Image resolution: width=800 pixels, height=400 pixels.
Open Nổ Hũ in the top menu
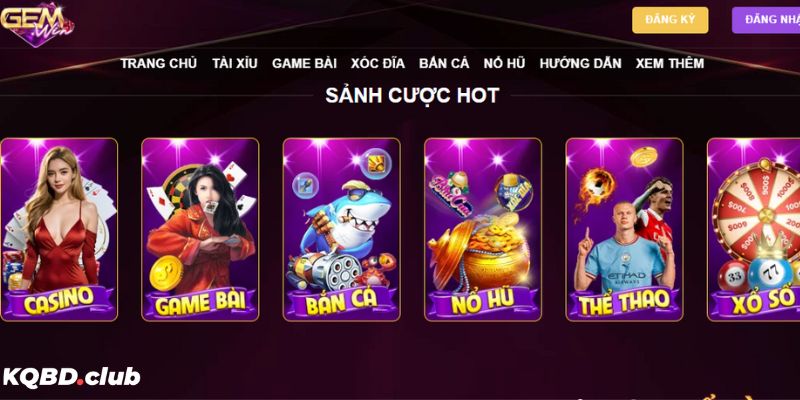coord(504,63)
